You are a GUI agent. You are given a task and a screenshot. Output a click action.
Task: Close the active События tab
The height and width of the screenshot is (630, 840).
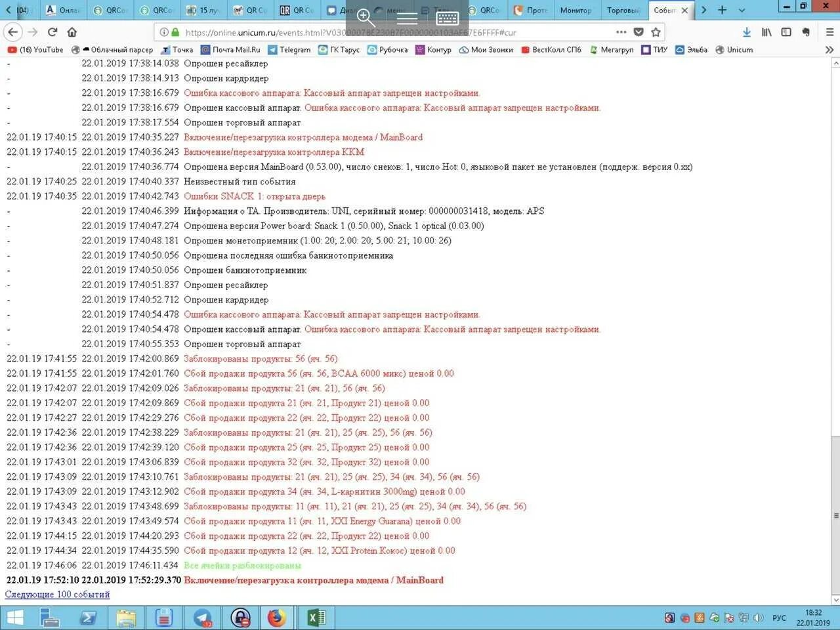click(684, 10)
